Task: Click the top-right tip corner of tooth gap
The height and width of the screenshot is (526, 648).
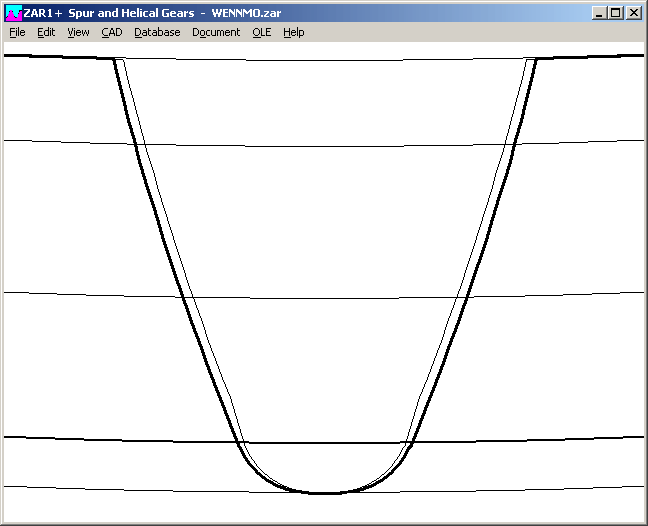Action: coord(536,59)
